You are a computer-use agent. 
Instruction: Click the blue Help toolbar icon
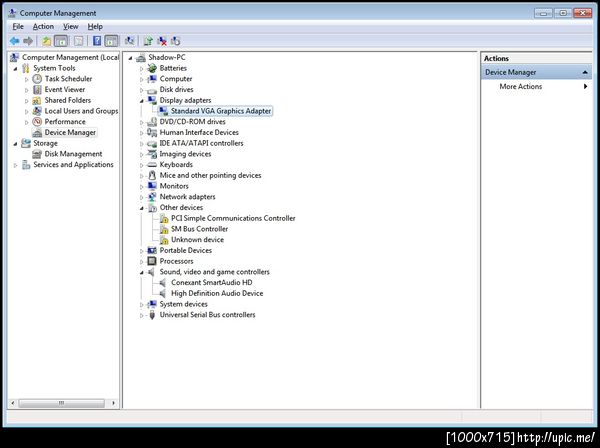coord(97,41)
